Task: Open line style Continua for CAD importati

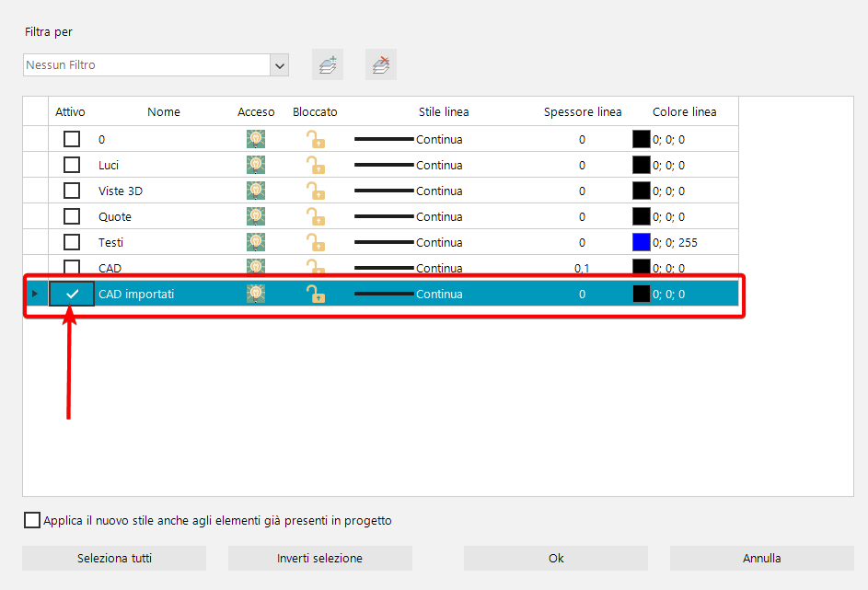Action: [x=409, y=294]
